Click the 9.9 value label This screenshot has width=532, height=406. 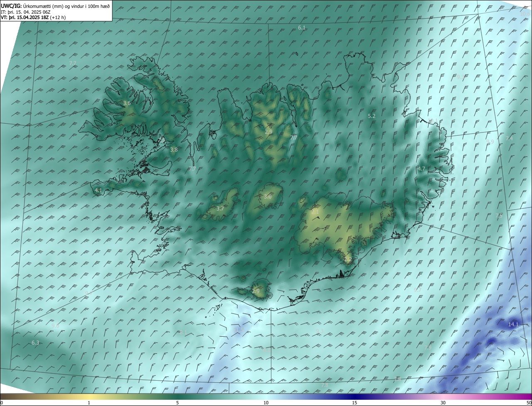[490, 142]
